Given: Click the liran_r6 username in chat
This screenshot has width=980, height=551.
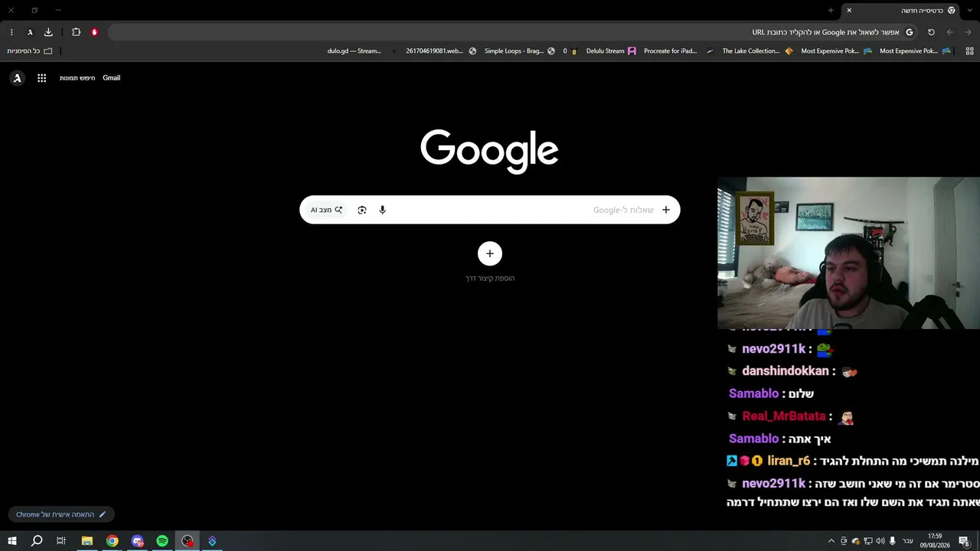Looking at the screenshot, I should tap(789, 461).
